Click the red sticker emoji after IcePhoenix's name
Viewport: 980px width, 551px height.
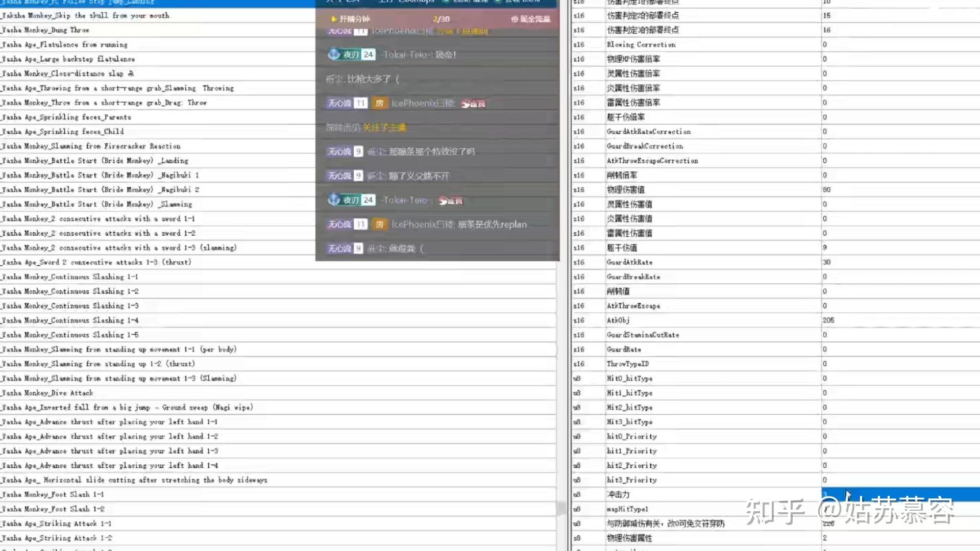click(x=473, y=104)
